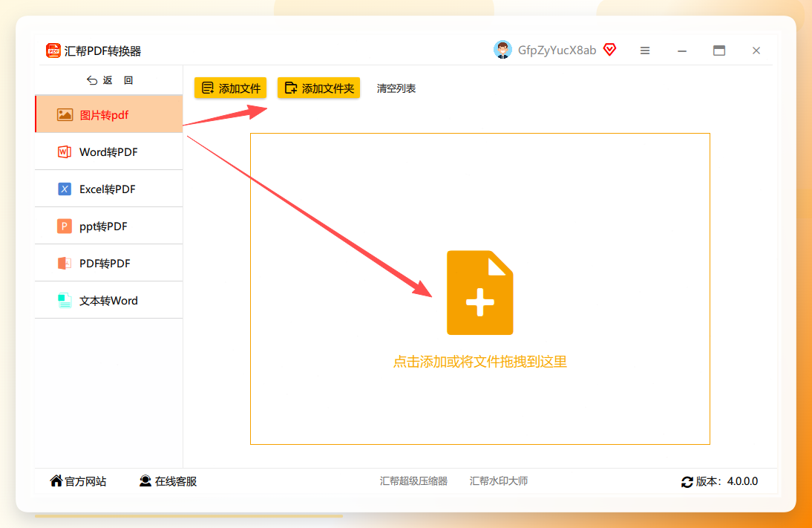The image size is (812, 528).
Task: Click the ppt转PDF presentation icon
Action: coord(65,226)
